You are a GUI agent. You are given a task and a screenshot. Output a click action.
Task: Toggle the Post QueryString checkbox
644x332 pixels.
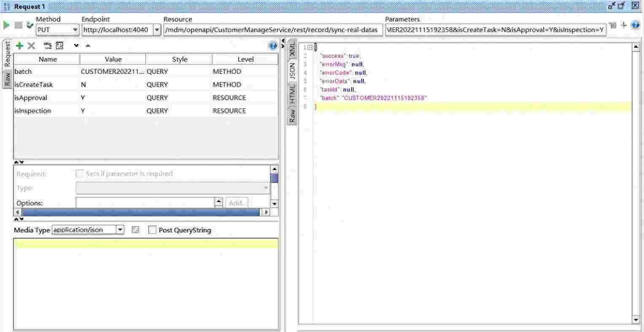pos(152,230)
